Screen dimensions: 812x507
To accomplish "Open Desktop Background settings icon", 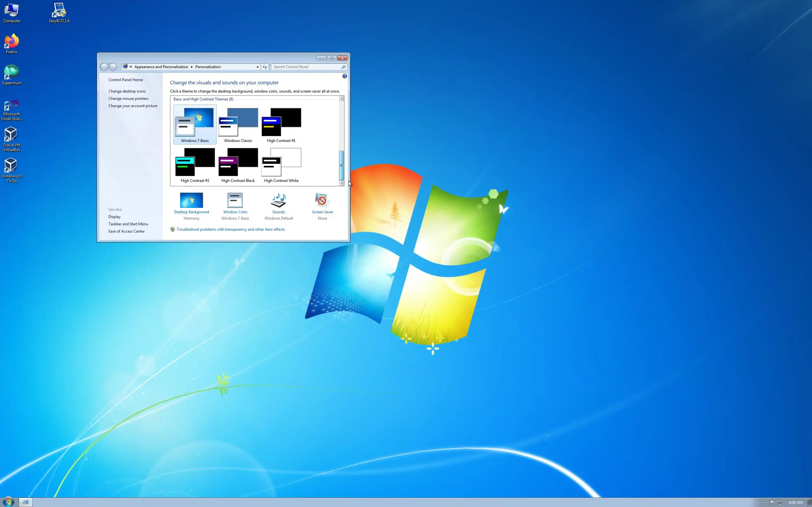I will pyautogui.click(x=191, y=201).
